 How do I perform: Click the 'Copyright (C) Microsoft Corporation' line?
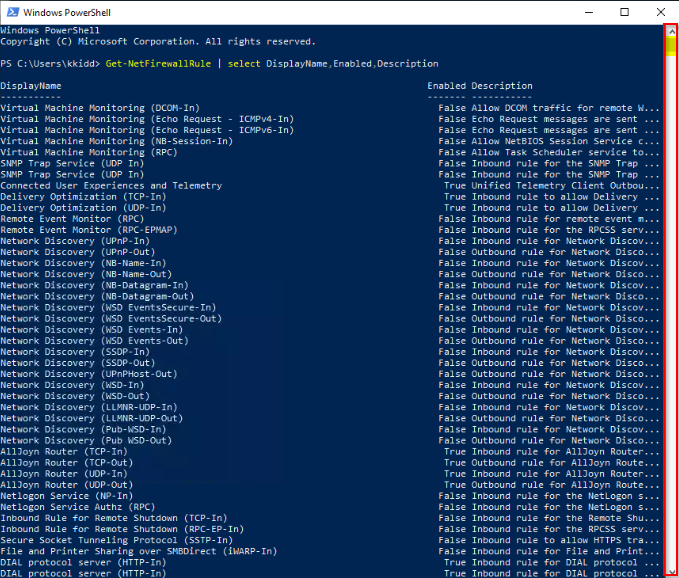point(158,42)
